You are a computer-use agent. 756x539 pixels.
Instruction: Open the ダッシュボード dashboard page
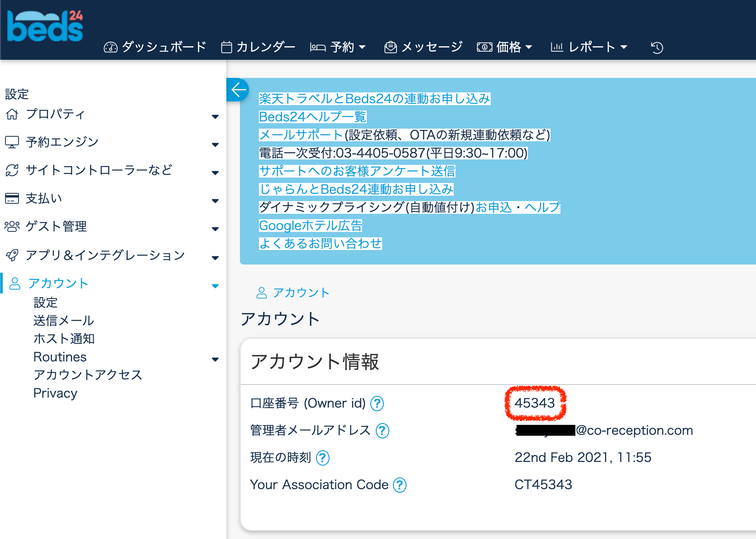pyautogui.click(x=155, y=47)
